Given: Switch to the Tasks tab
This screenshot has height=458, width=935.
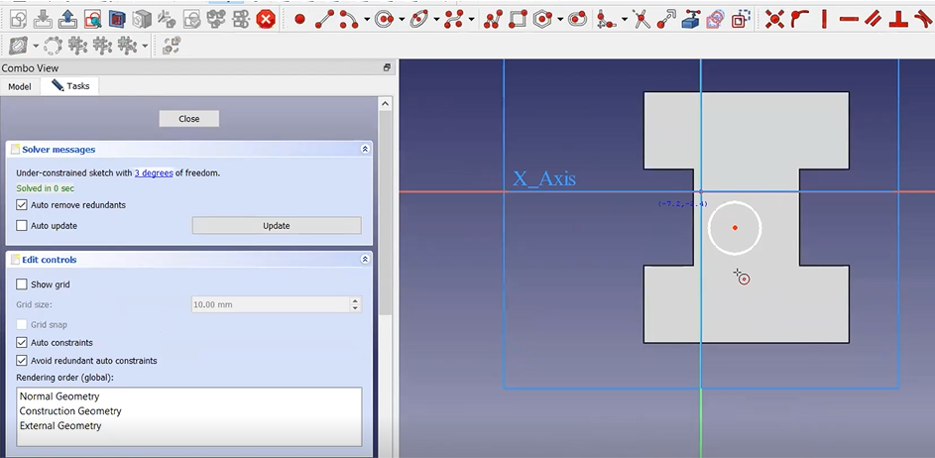Looking at the screenshot, I should (70, 86).
